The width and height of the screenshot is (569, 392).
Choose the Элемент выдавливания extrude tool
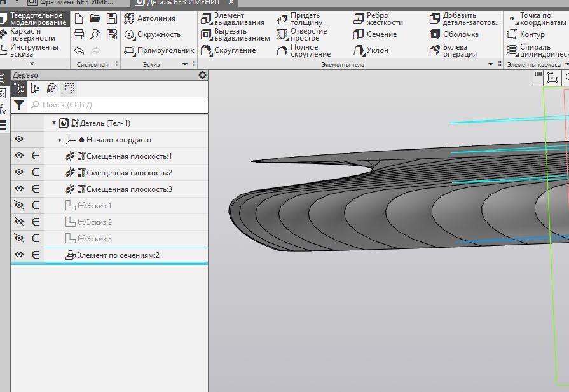[x=233, y=18]
